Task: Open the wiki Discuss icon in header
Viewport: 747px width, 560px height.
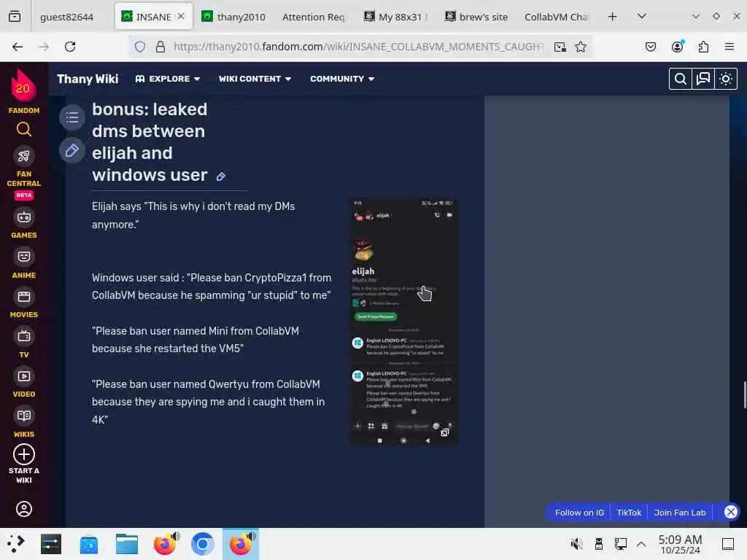Action: pyautogui.click(x=703, y=79)
